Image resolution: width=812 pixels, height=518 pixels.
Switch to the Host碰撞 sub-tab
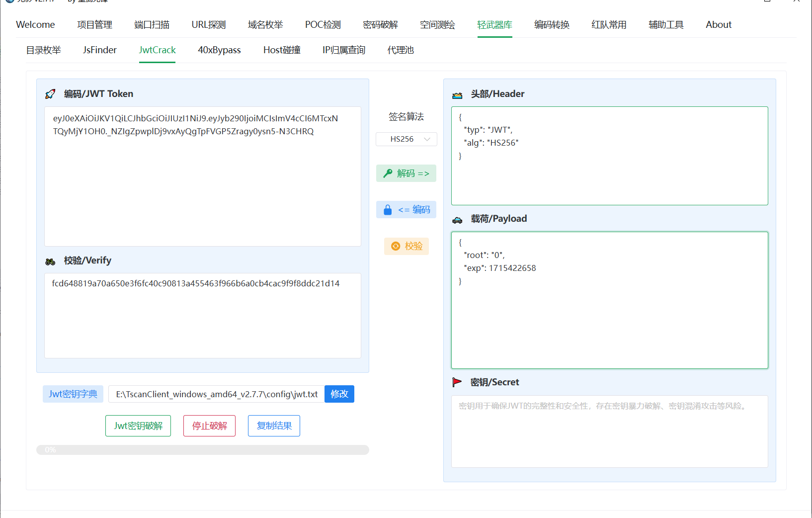[x=282, y=50]
